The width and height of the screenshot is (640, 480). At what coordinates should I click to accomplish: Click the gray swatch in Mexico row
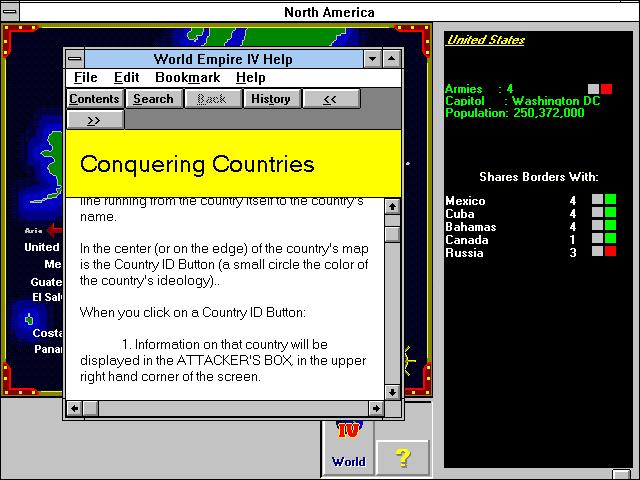click(598, 200)
